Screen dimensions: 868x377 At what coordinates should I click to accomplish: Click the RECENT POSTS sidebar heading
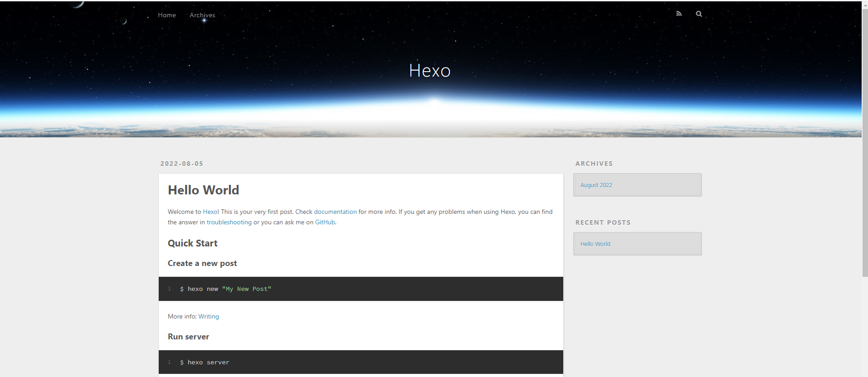click(x=603, y=222)
